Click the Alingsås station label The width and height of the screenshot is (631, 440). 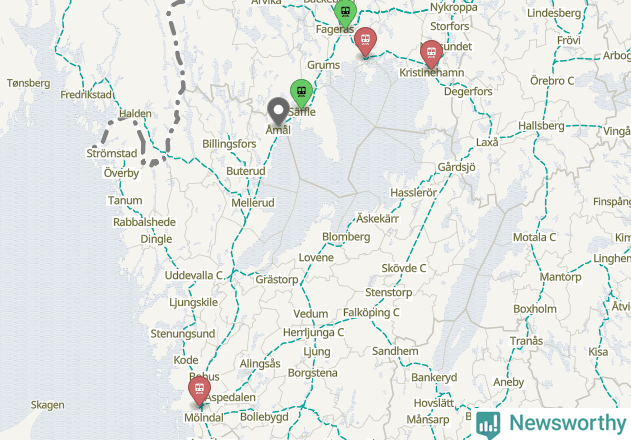tap(260, 364)
